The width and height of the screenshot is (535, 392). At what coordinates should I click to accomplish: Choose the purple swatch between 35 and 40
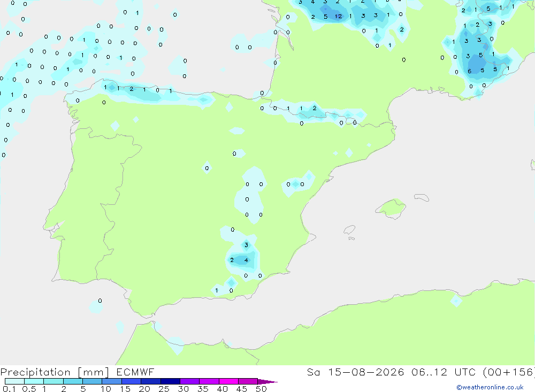pos(209,381)
